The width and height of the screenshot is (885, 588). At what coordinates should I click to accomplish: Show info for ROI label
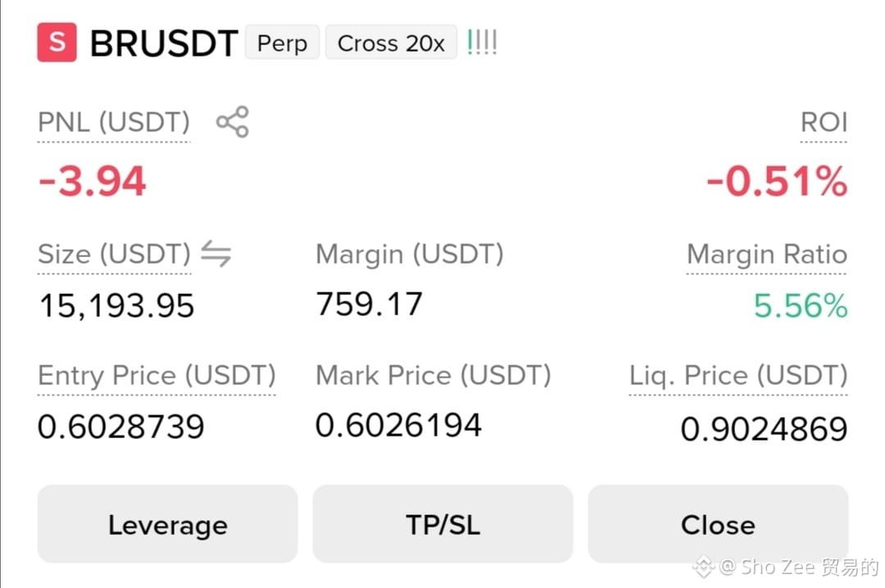pos(824,123)
